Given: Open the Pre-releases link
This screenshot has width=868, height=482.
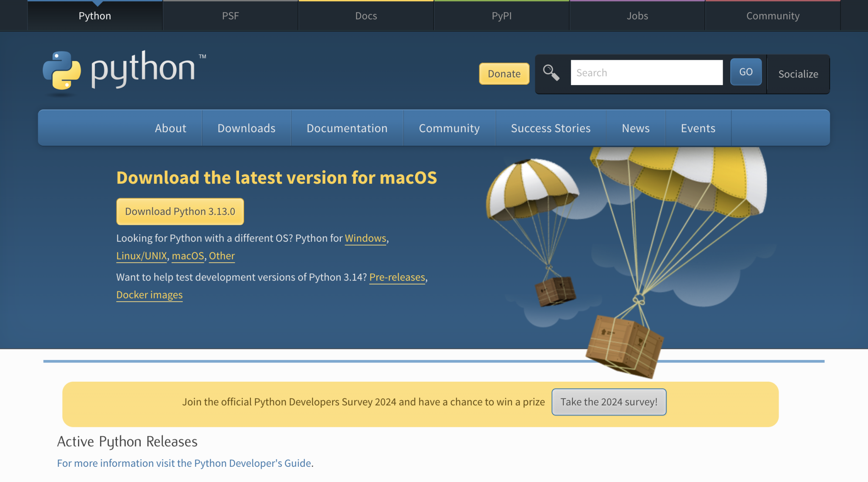Looking at the screenshot, I should coord(397,277).
